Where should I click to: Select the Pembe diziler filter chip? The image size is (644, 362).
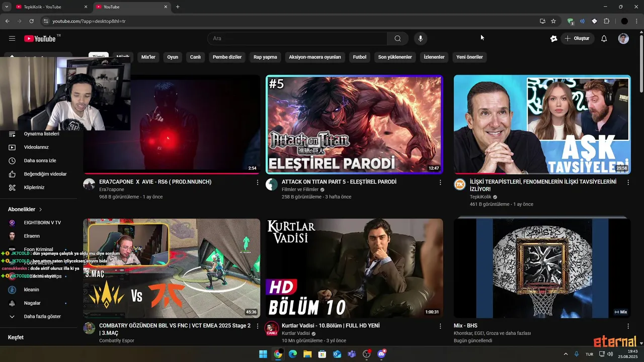click(227, 57)
